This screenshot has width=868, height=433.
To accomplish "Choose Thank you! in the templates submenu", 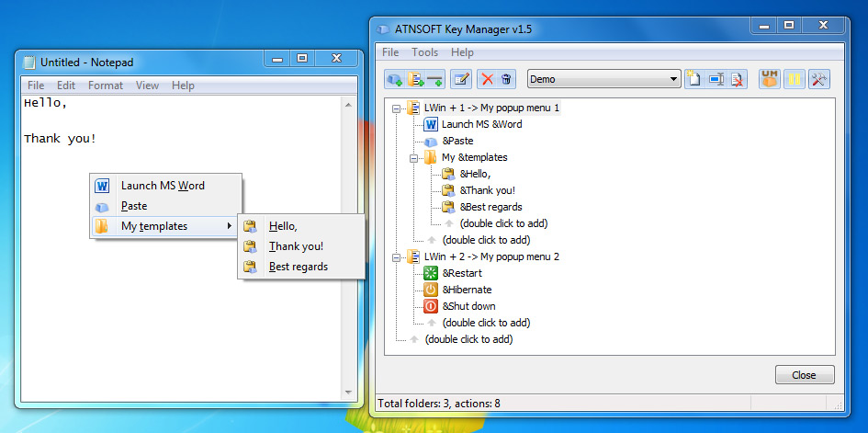I will pos(301,246).
